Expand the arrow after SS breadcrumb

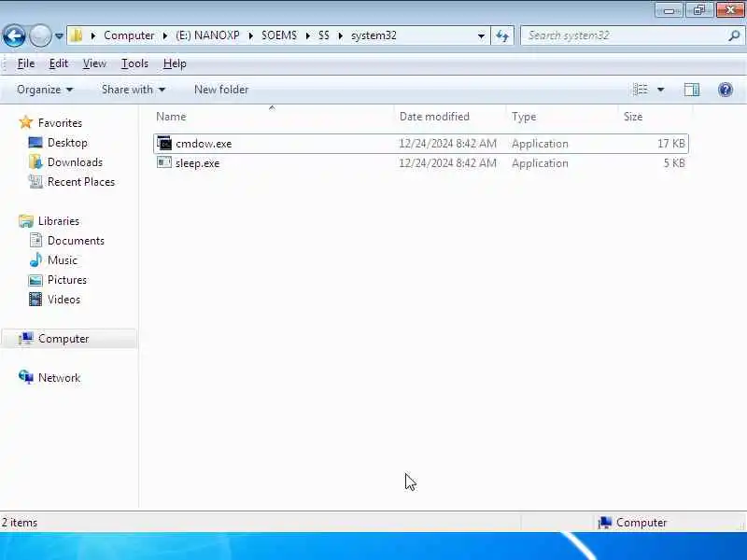tap(340, 35)
